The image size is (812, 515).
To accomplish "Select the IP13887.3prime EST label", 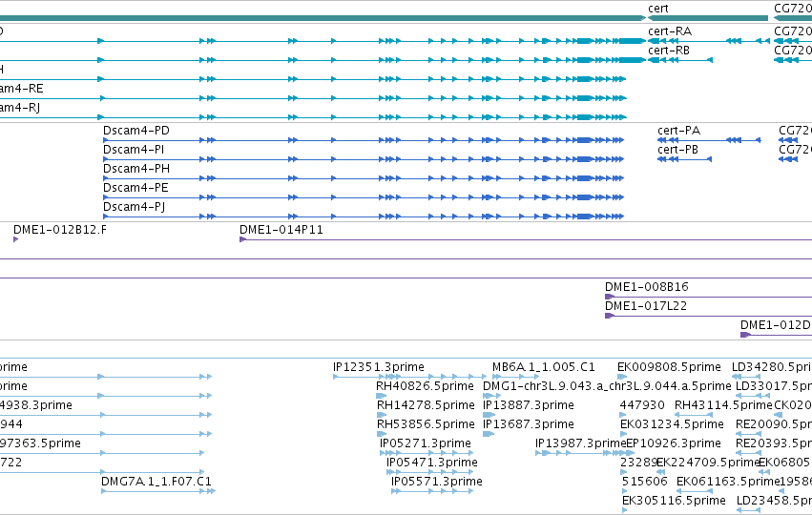I will [x=529, y=404].
